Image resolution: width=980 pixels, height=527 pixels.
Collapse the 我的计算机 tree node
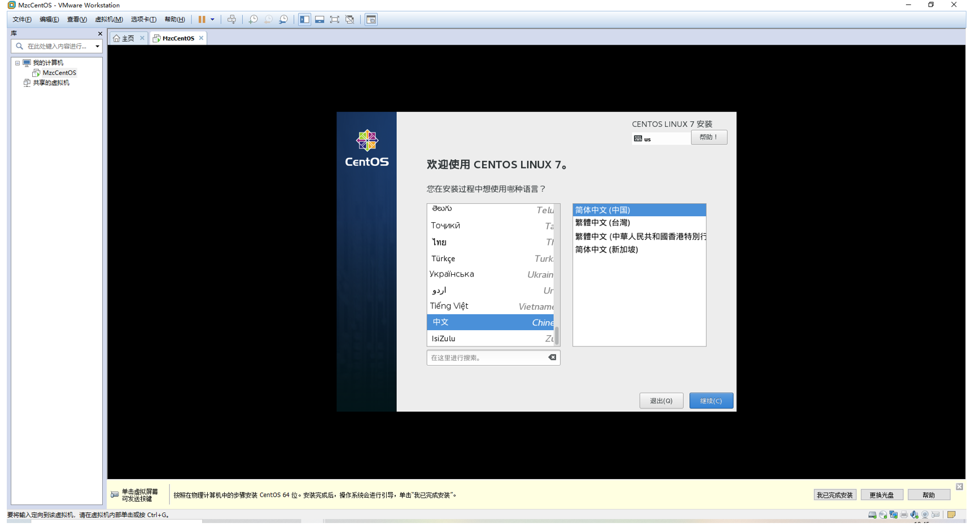[x=17, y=63]
